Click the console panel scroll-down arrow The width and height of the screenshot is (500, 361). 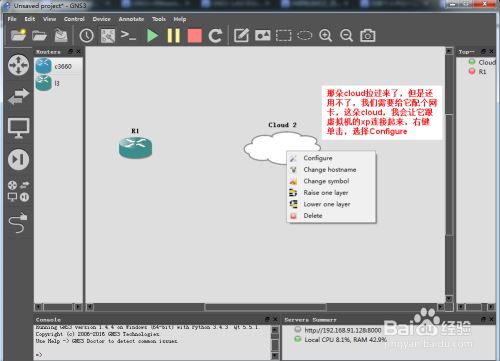(275, 356)
